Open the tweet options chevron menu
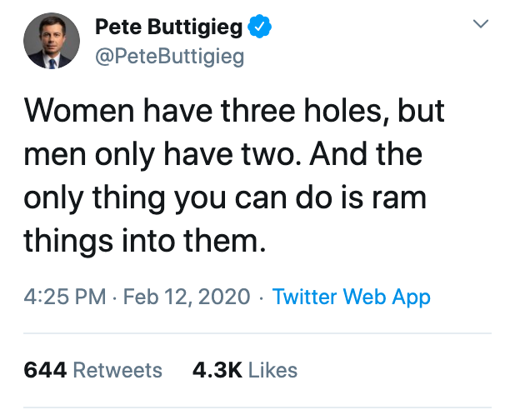 (480, 25)
